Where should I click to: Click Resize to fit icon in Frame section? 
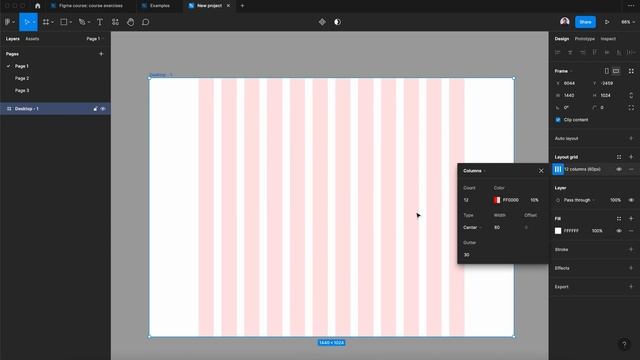(x=631, y=71)
